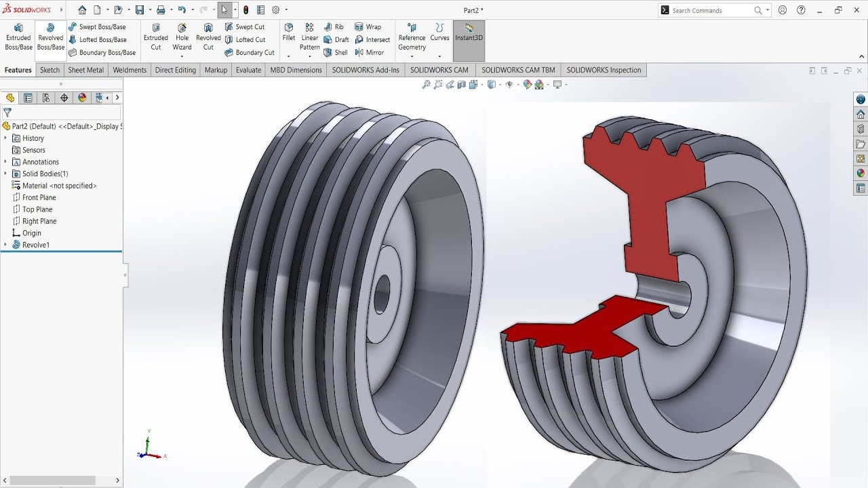Select the Shell feature tool
This screenshot has width=868, height=488.
336,53
